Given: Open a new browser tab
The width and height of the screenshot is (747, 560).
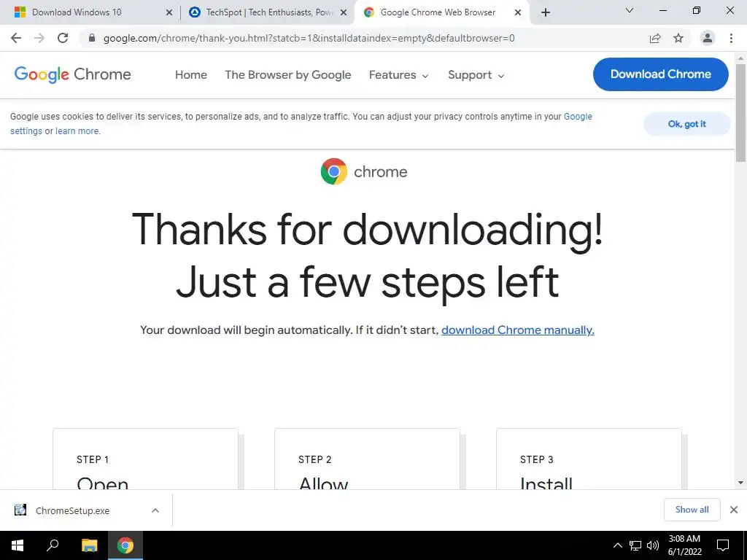Looking at the screenshot, I should pyautogui.click(x=546, y=12).
